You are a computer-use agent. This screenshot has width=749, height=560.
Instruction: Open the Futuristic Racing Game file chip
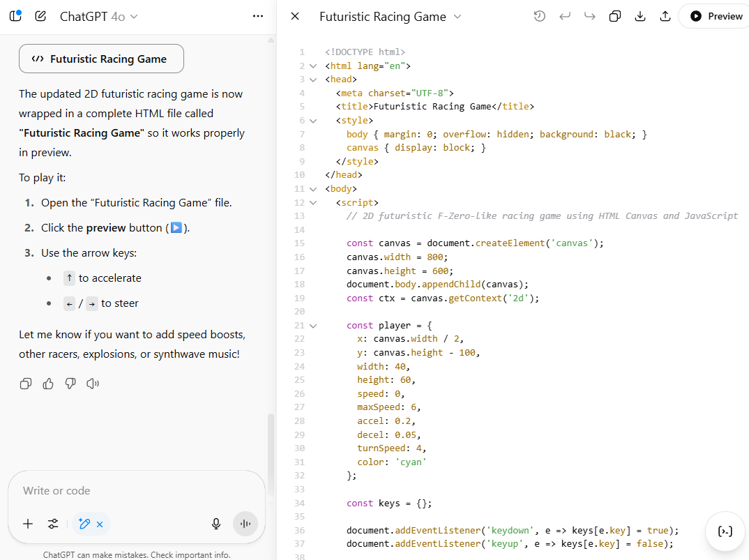101,59
